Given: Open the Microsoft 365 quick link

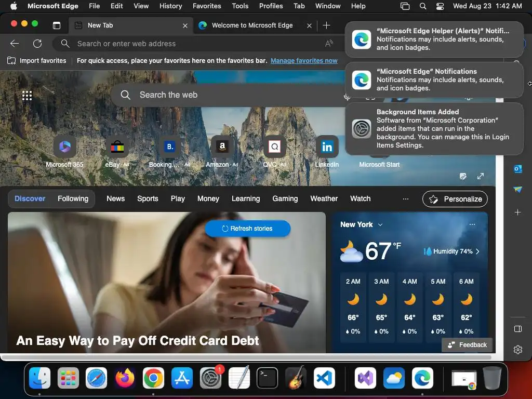Looking at the screenshot, I should click(x=64, y=147).
